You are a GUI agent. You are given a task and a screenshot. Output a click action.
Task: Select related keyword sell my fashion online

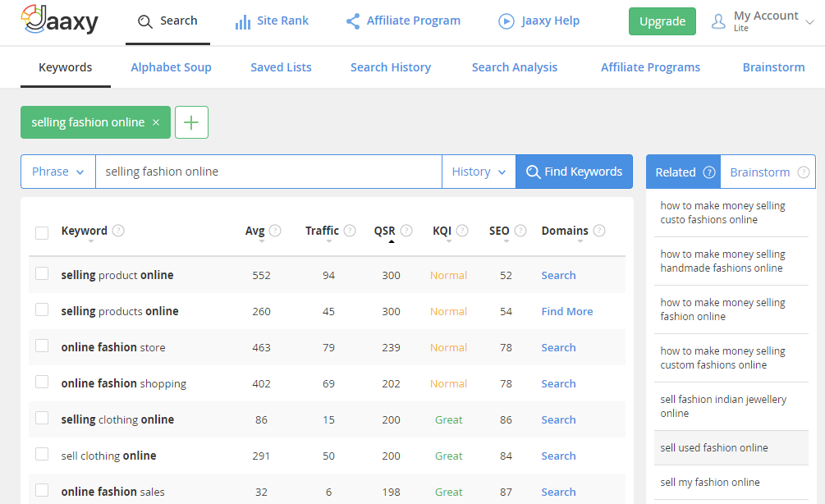731,483
